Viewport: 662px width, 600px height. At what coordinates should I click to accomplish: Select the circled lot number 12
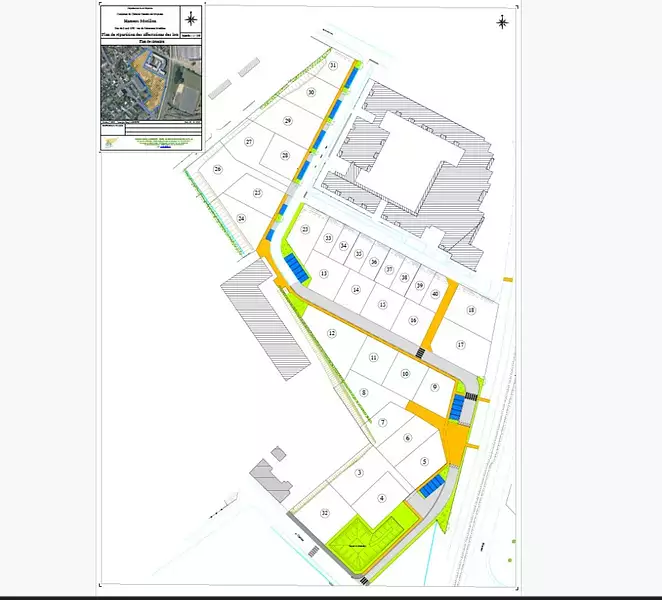click(331, 333)
